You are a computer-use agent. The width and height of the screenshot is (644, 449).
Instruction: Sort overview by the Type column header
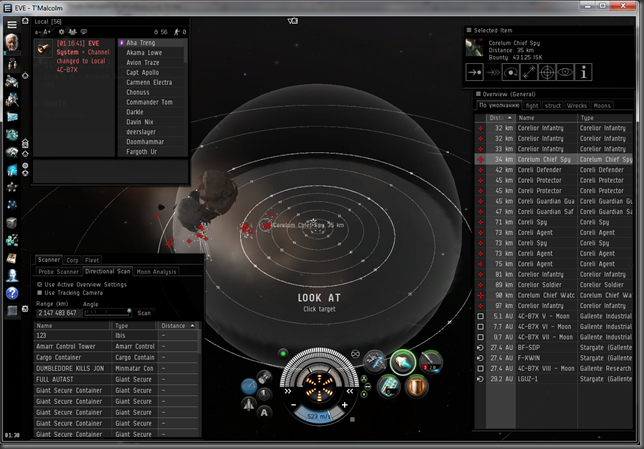point(605,117)
